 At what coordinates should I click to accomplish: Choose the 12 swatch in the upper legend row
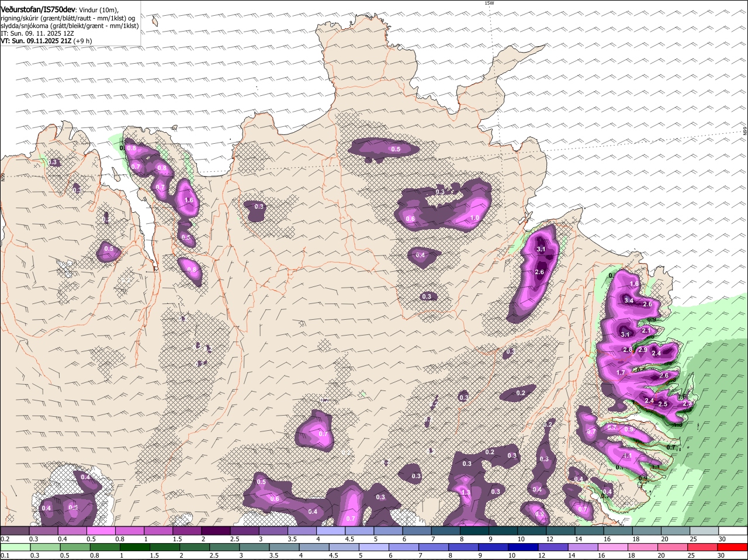(x=560, y=531)
